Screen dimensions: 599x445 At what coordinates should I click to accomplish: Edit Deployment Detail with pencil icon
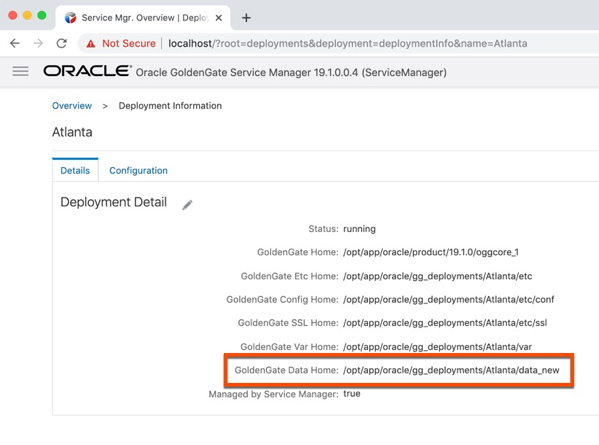pyautogui.click(x=187, y=205)
